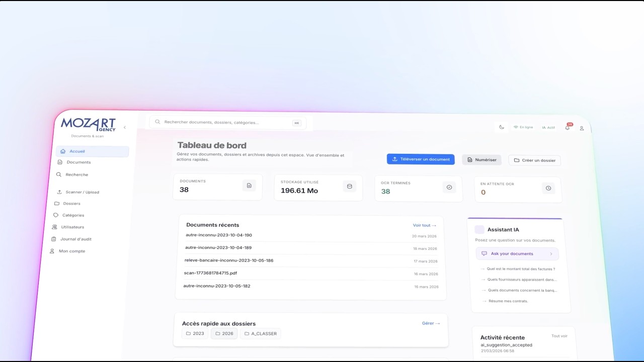644x362 pixels.
Task: Click the ai_suggestion_accepted activity entry
Action: pos(506,345)
